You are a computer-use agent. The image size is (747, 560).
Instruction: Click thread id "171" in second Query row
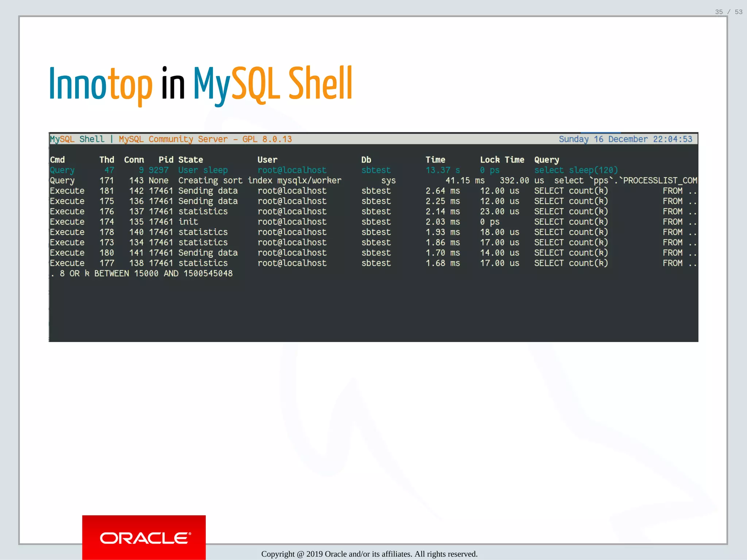pyautogui.click(x=107, y=180)
